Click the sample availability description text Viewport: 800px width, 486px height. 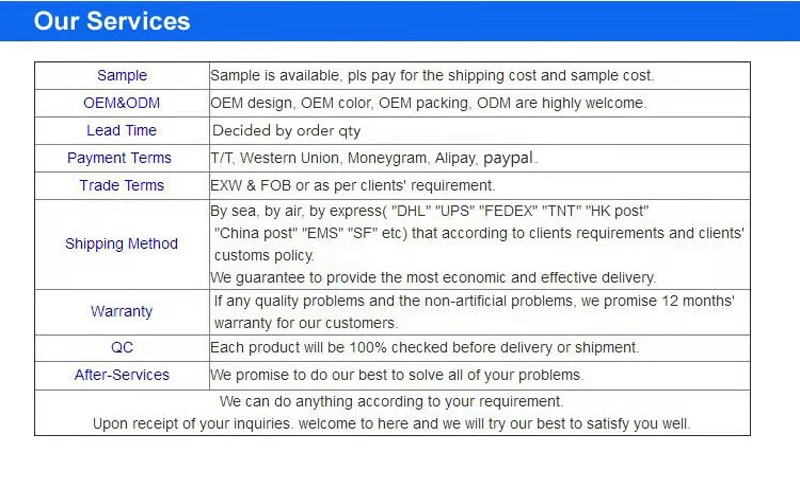[432, 75]
